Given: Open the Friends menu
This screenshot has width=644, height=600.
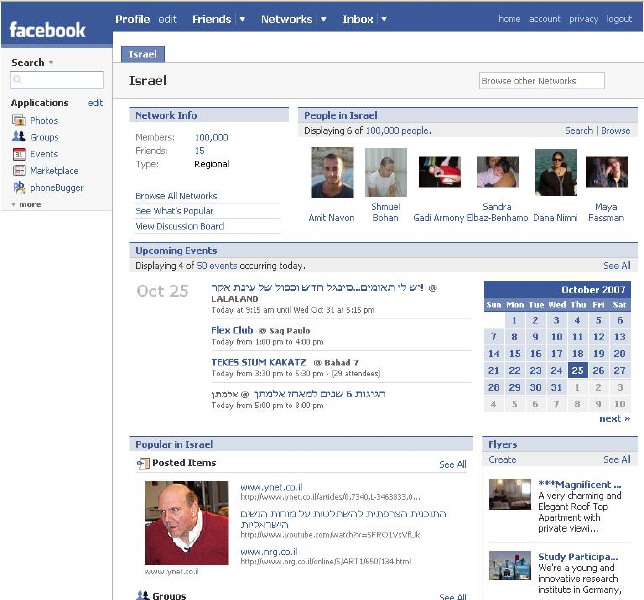Looking at the screenshot, I should point(212,19).
